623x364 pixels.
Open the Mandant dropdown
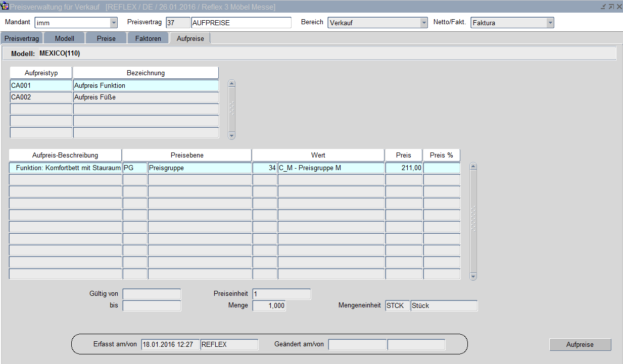pyautogui.click(x=113, y=23)
